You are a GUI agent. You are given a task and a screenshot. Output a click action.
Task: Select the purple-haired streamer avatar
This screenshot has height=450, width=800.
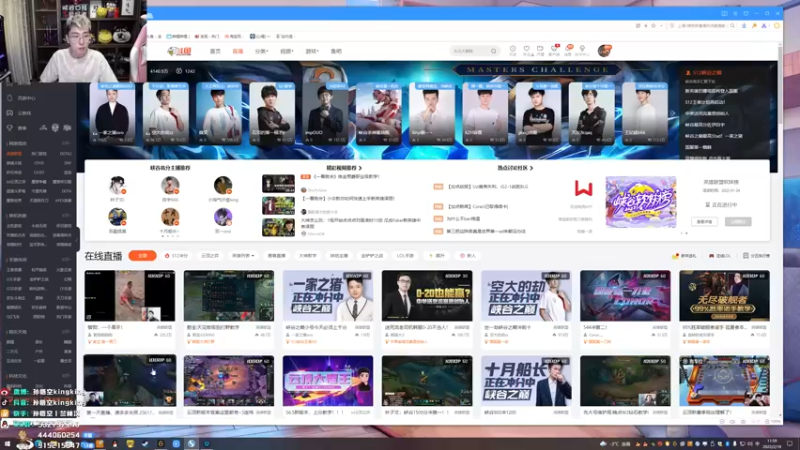223,217
